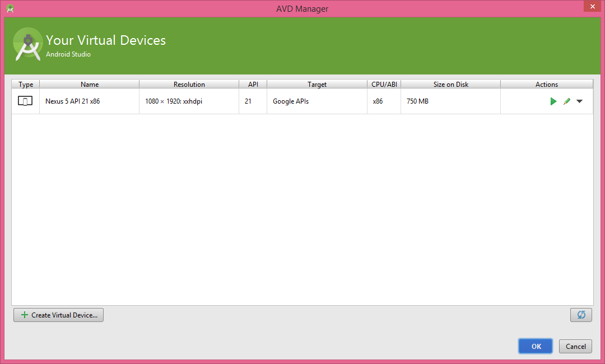Viewport: 605px width, 364px height.
Task: Sort by the Size on Disk column header
Action: [450, 84]
